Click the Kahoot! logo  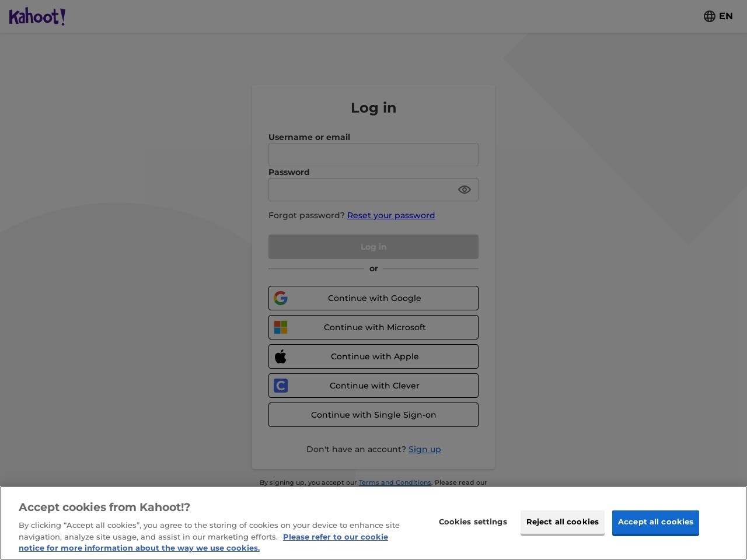[37, 16]
